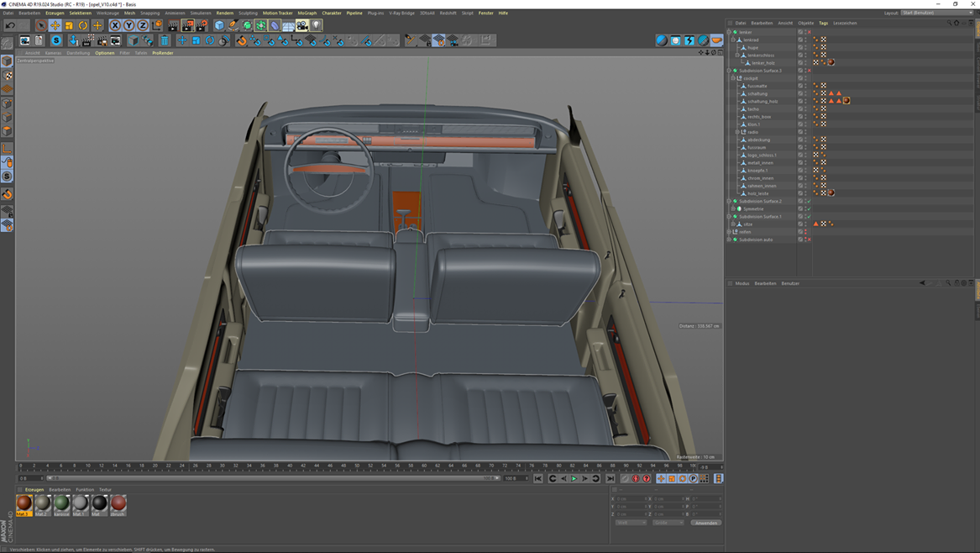Disable Subdivision Surface.2 green checkmark
980x553 pixels.
(x=809, y=202)
